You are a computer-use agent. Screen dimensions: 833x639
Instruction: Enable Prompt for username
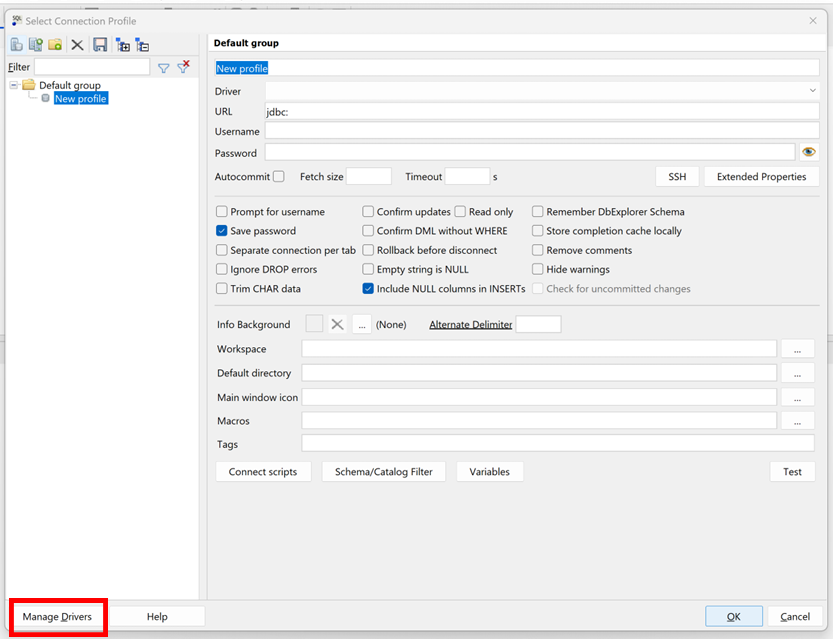(222, 211)
